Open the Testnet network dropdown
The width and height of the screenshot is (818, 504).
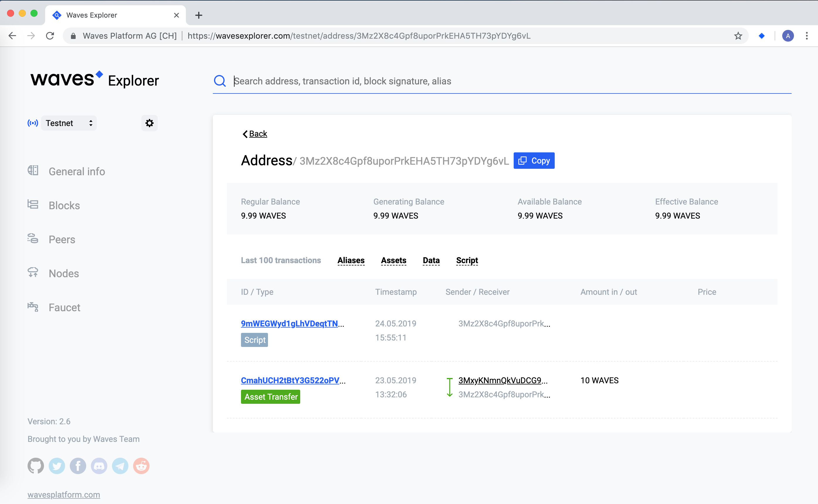click(69, 123)
